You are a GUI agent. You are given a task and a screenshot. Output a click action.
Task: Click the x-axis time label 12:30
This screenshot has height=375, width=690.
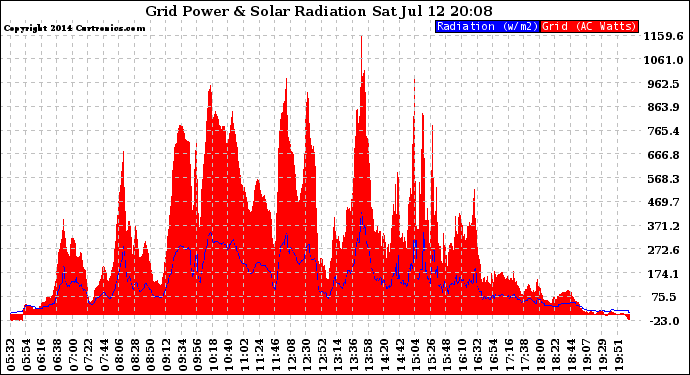coord(305,354)
